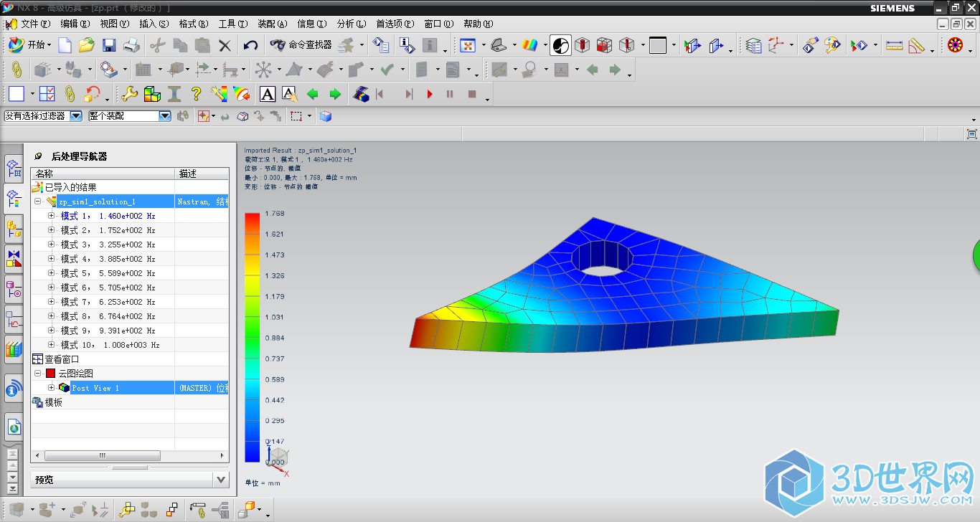Click the blue info bubble sidebar icon

(x=14, y=390)
